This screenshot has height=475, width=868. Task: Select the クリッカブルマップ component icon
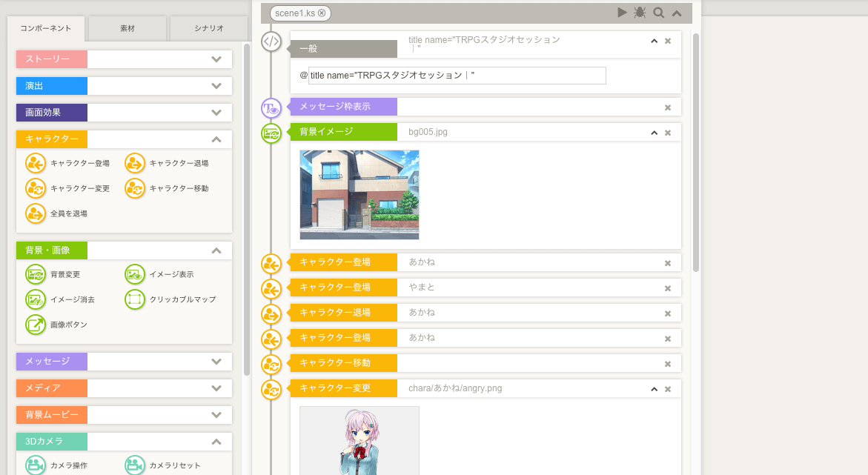tap(135, 299)
